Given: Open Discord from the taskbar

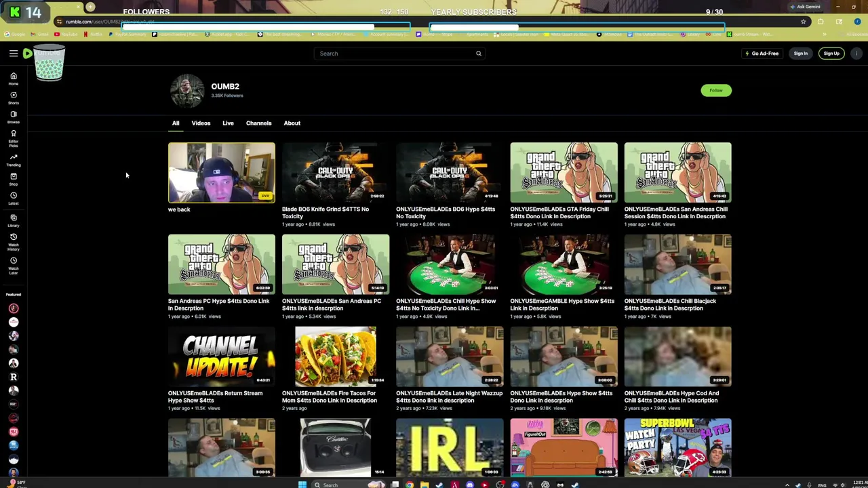Looking at the screenshot, I should (x=469, y=485).
